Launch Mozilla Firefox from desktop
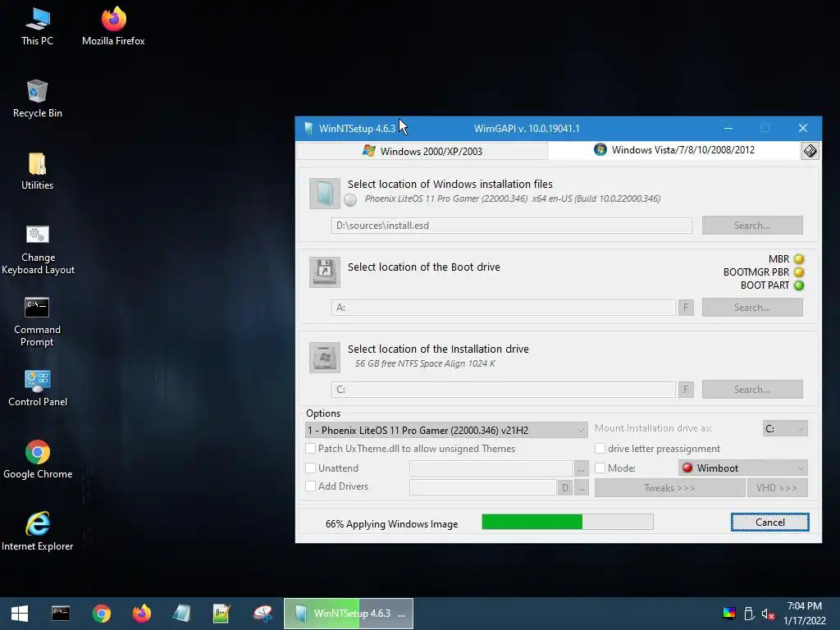840x630 pixels. click(x=113, y=27)
